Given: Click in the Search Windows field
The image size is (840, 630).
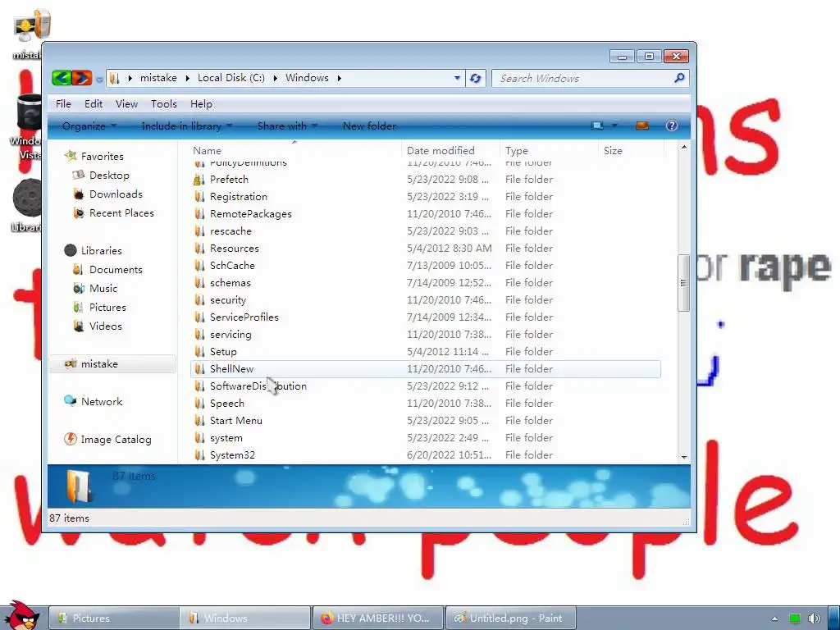Looking at the screenshot, I should 584,78.
